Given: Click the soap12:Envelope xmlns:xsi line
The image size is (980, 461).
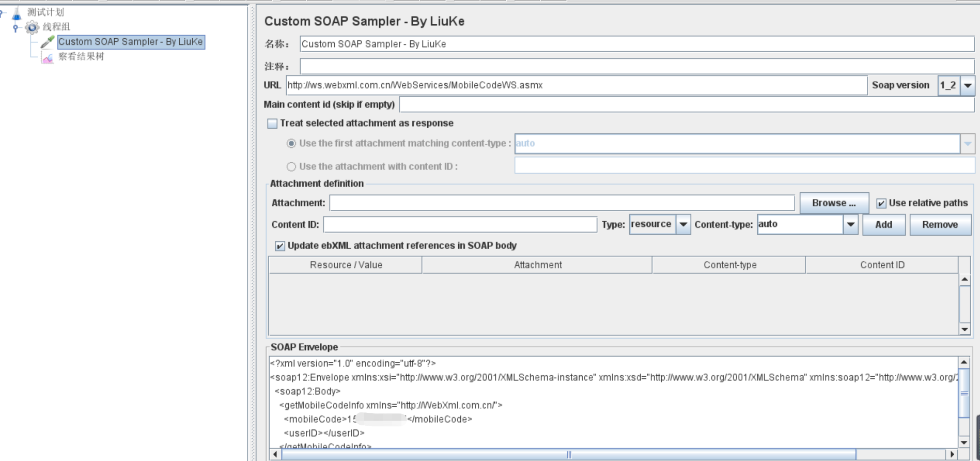Looking at the screenshot, I should point(614,377).
